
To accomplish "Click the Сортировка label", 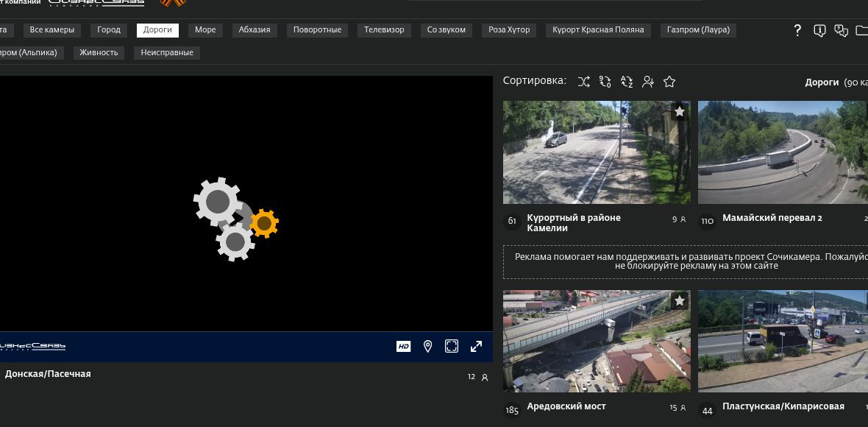I will [x=535, y=81].
